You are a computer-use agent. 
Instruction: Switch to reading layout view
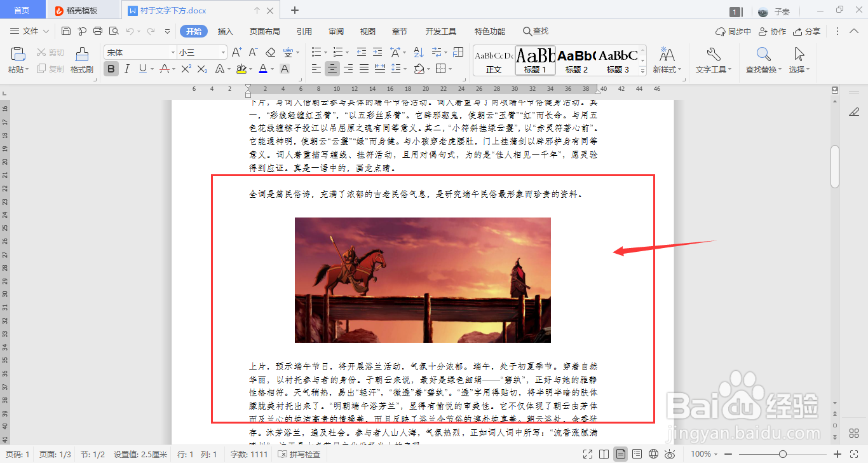coord(604,454)
